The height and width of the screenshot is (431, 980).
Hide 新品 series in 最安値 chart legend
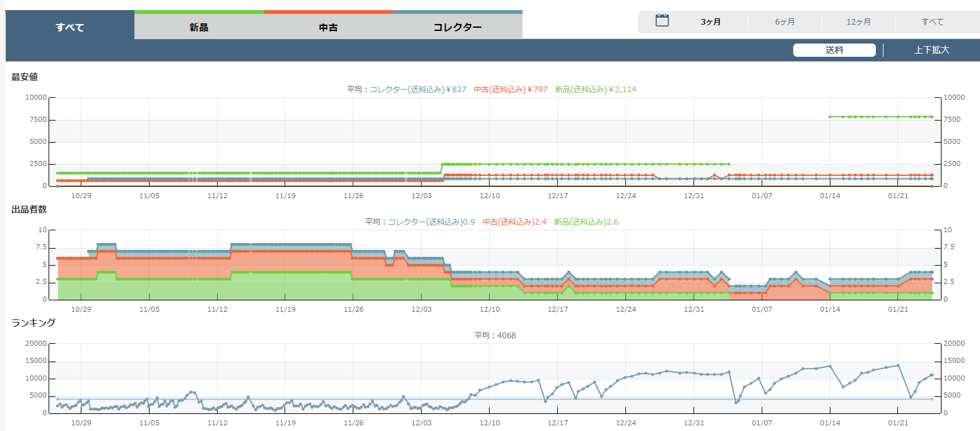(595, 90)
